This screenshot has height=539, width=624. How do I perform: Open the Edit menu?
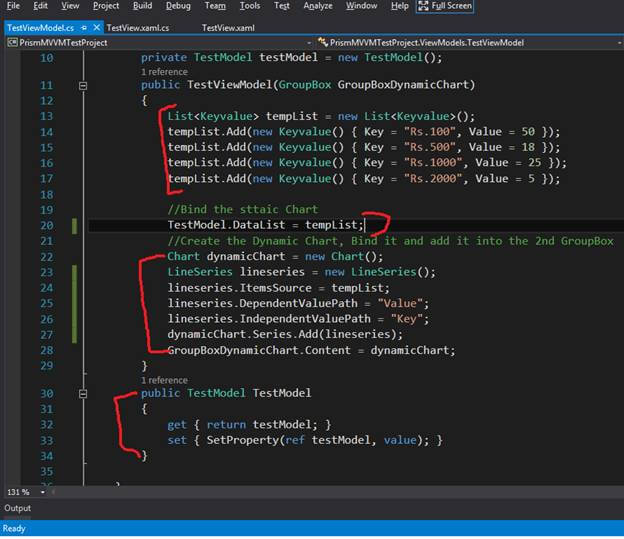click(40, 6)
